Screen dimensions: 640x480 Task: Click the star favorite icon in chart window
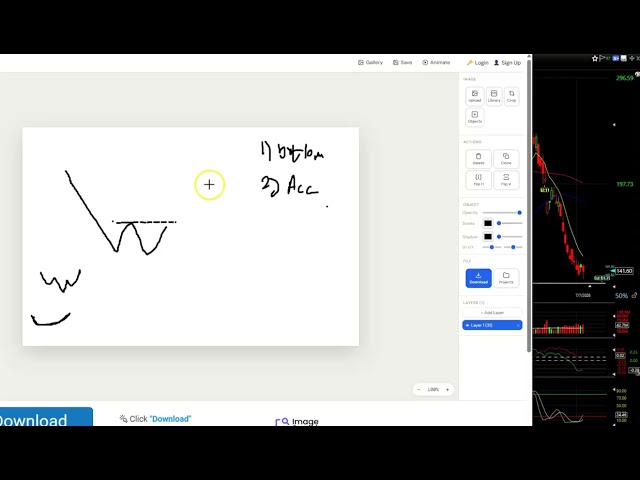click(595, 58)
